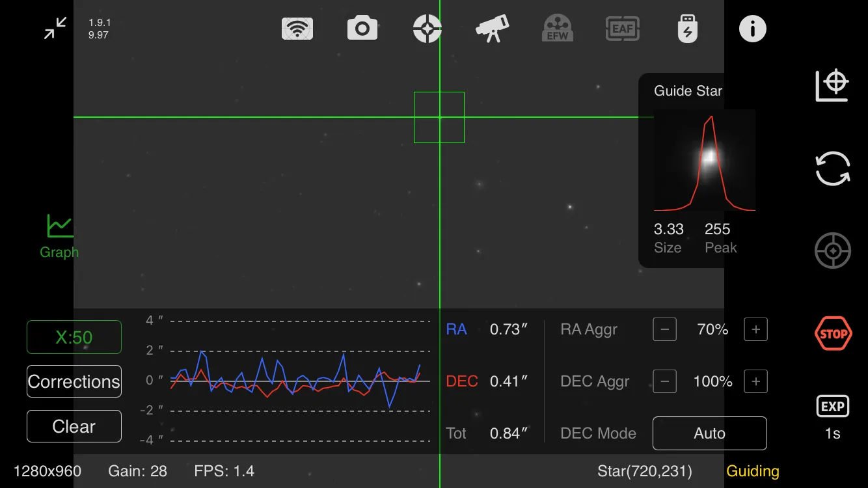
Task: Clear the guiding graph with Clear
Action: pos(74,426)
